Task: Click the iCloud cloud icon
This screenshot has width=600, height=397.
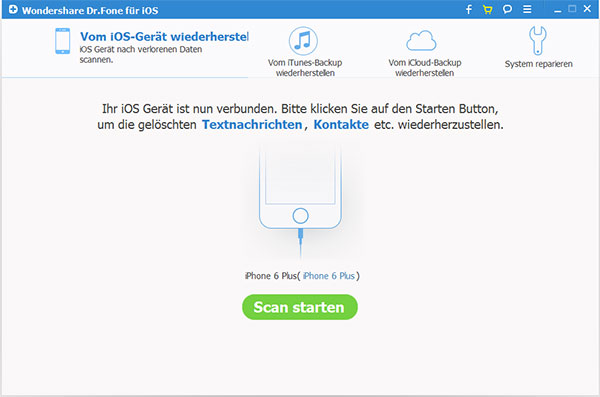Action: click(421, 41)
